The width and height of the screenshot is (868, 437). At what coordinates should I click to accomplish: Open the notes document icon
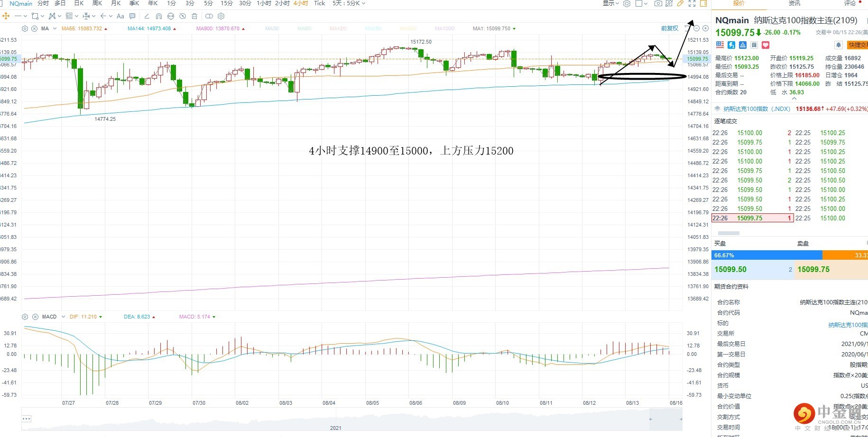pyautogui.click(x=754, y=45)
